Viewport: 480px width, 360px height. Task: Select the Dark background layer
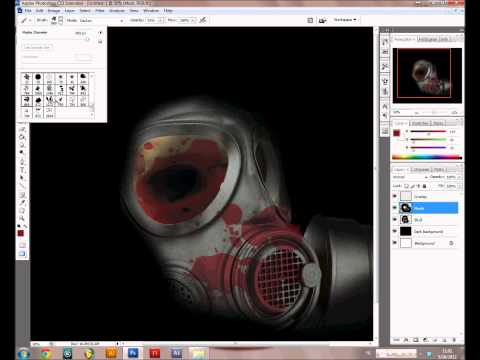pyautogui.click(x=428, y=231)
